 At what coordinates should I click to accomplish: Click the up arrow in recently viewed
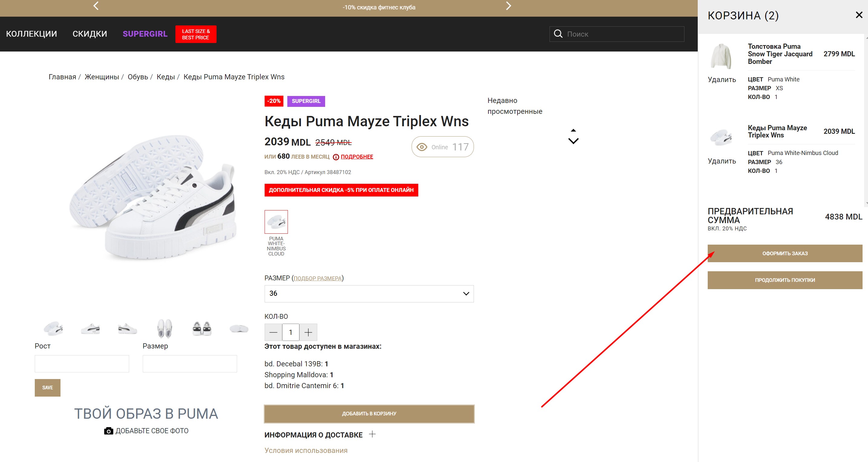[573, 130]
